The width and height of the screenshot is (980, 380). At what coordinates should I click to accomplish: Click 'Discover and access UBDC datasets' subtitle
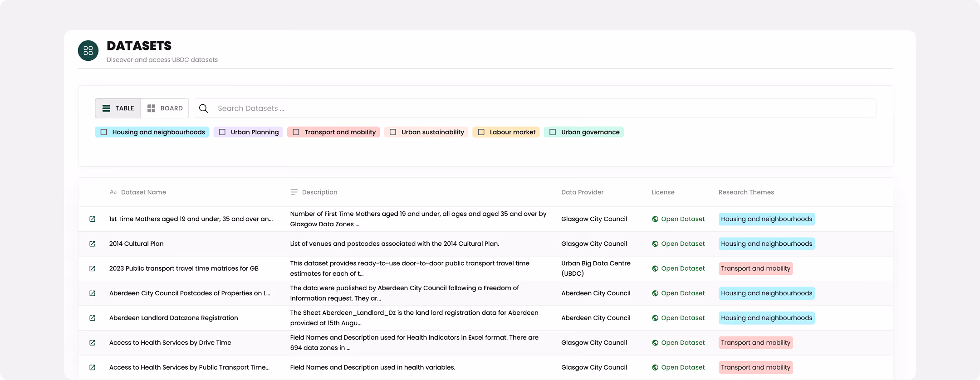[162, 60]
